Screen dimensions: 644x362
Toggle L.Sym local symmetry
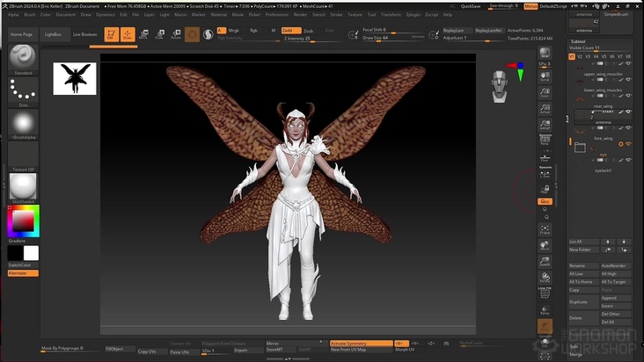(545, 172)
